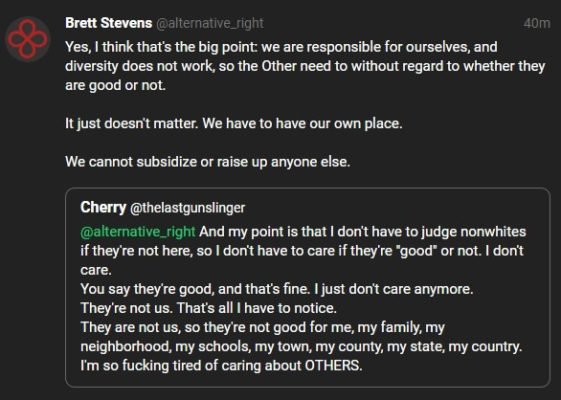
Task: Click quoted text "And my point is"
Action: point(362,232)
